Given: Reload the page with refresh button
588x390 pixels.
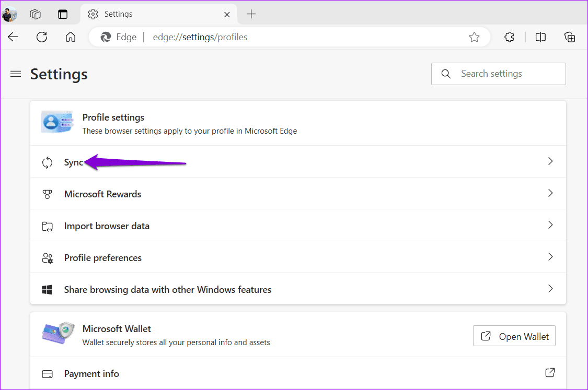Looking at the screenshot, I should click(x=42, y=37).
